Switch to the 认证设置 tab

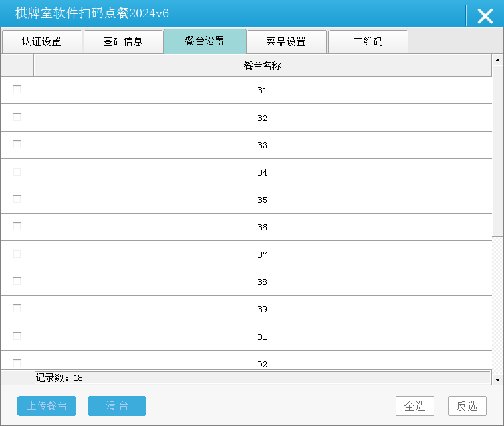[x=41, y=42]
